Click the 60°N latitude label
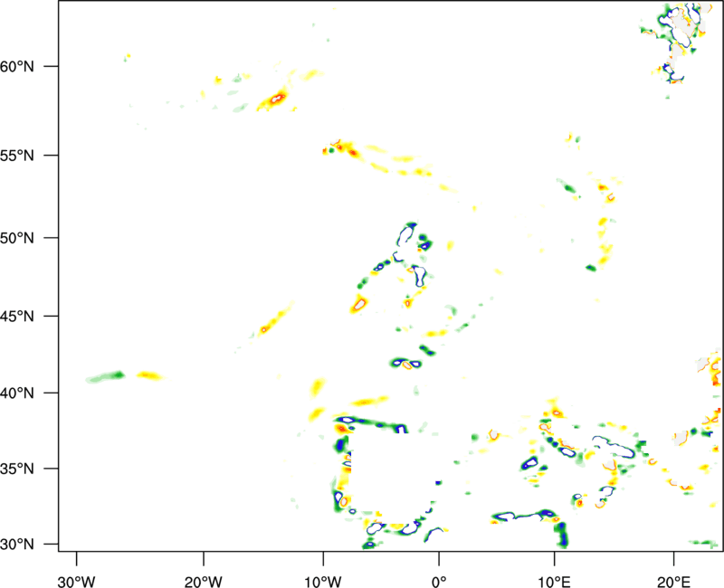This screenshot has height=588, width=724. tap(17, 66)
